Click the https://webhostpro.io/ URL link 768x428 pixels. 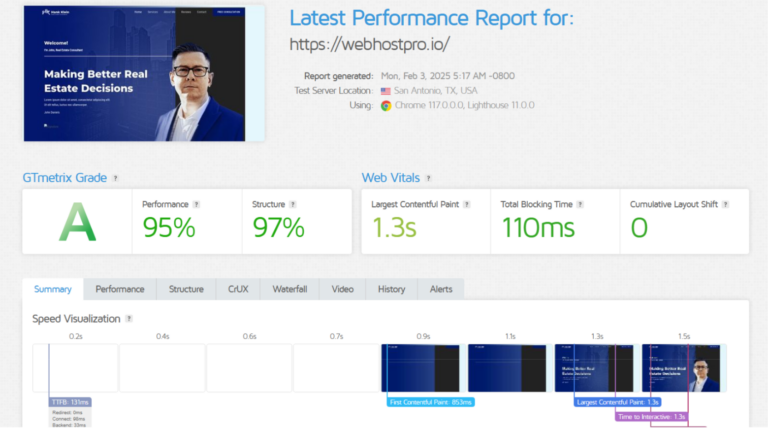click(369, 44)
